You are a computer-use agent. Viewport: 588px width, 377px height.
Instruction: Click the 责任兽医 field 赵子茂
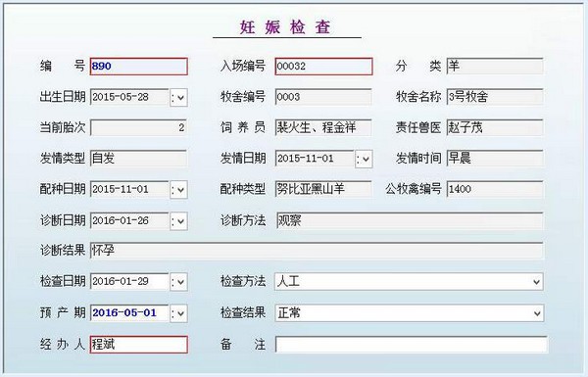pos(495,128)
